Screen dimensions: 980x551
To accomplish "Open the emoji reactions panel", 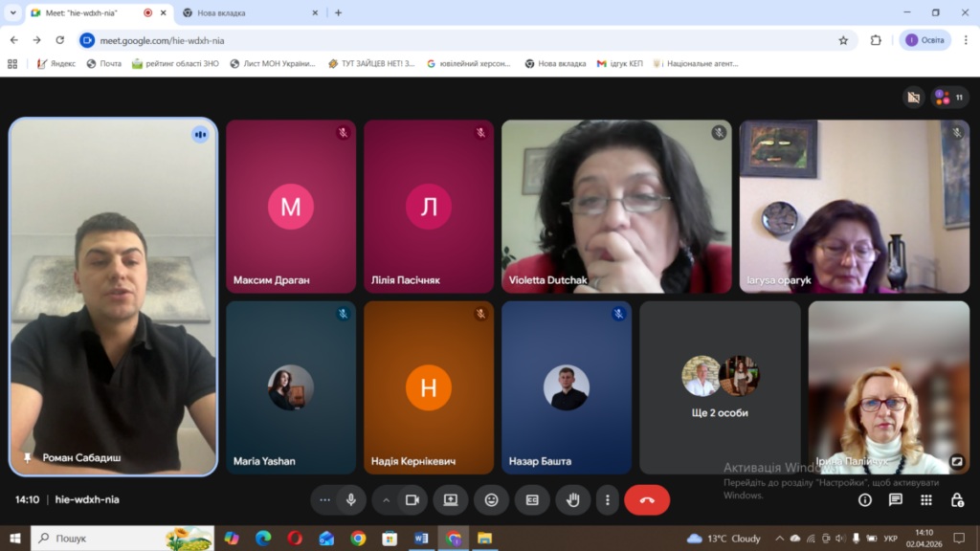I will [x=491, y=499].
